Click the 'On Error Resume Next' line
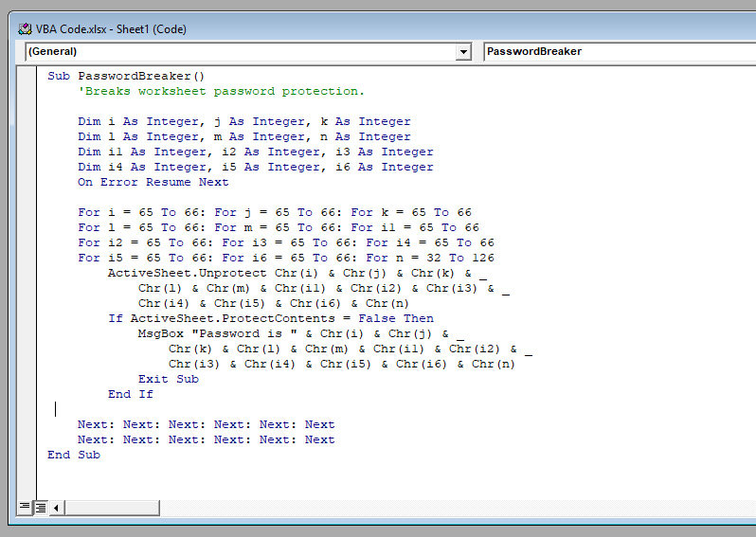The width and height of the screenshot is (756, 537). tap(153, 182)
